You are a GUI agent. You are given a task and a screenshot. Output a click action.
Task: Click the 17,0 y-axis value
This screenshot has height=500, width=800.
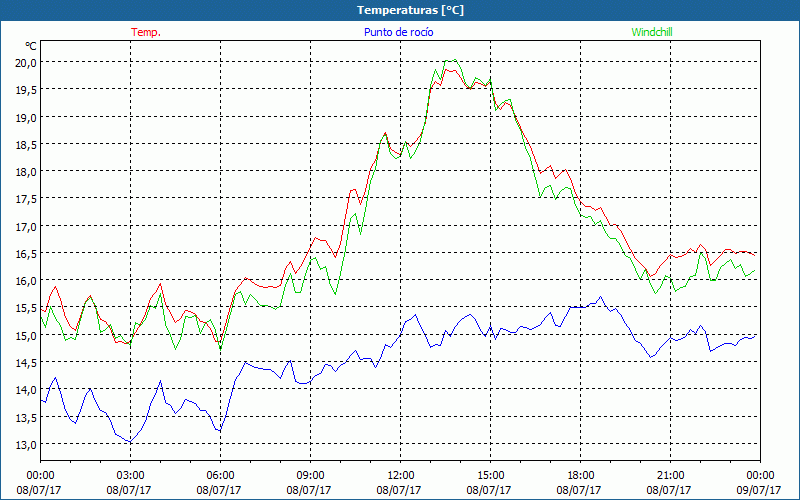point(26,227)
